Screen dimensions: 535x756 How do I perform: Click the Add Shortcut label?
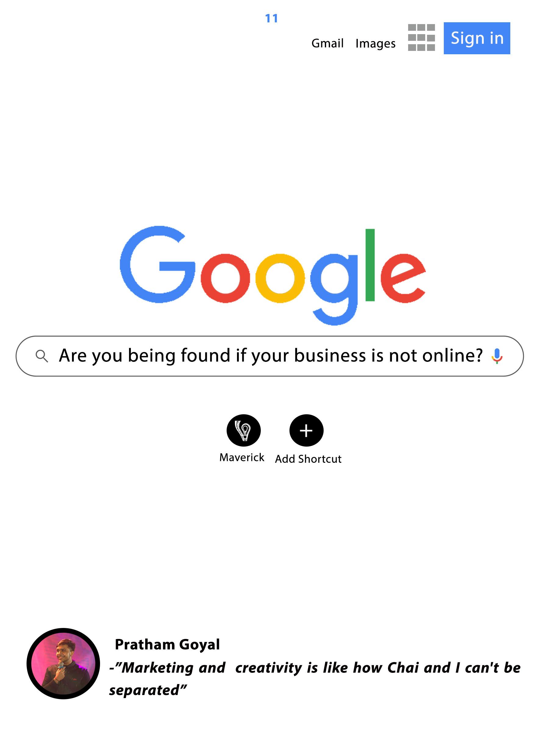tap(308, 459)
